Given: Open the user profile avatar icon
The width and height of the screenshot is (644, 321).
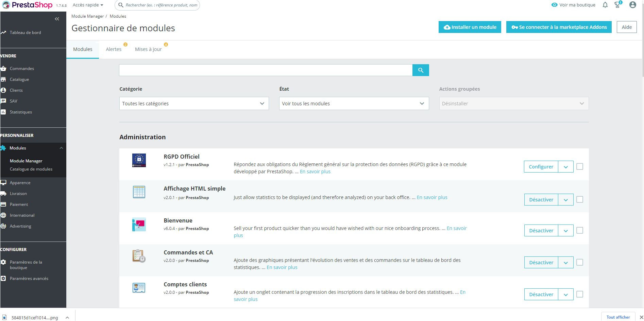Looking at the screenshot, I should [633, 5].
